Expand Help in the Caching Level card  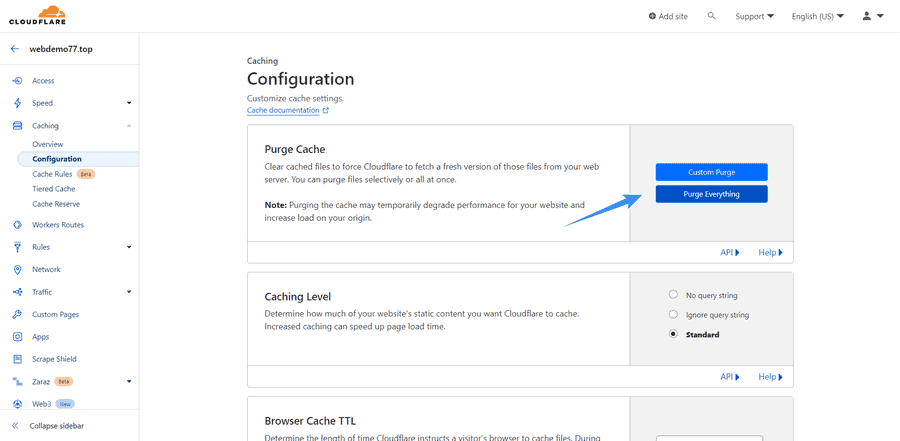[x=770, y=377]
